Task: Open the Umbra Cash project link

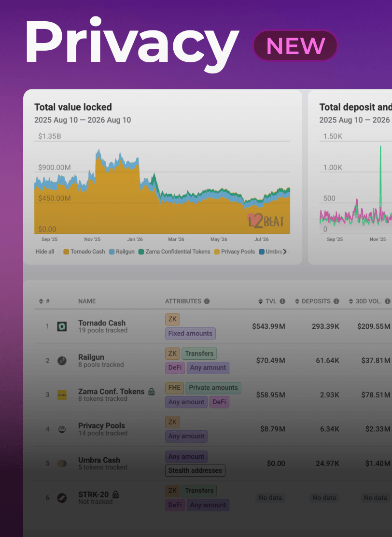Action: 99,460
